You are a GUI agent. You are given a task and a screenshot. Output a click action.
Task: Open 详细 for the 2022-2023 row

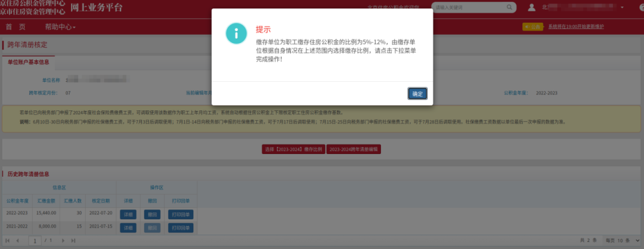tap(128, 214)
